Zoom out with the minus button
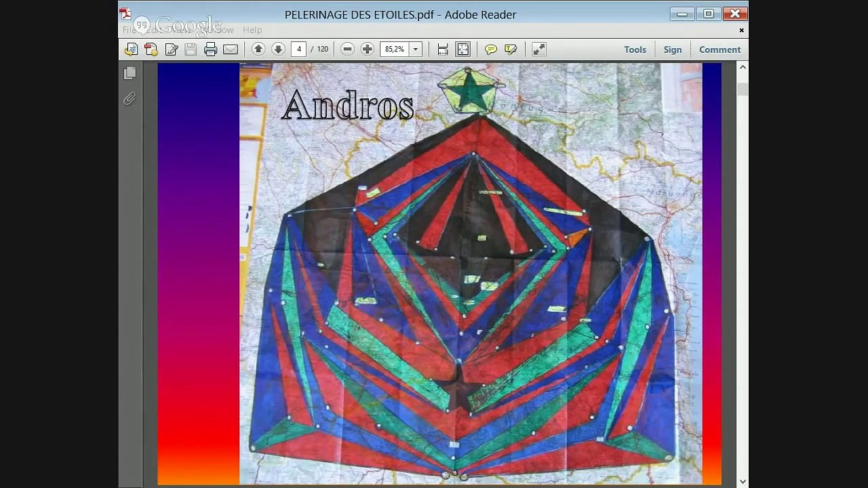868x488 pixels. (x=347, y=49)
